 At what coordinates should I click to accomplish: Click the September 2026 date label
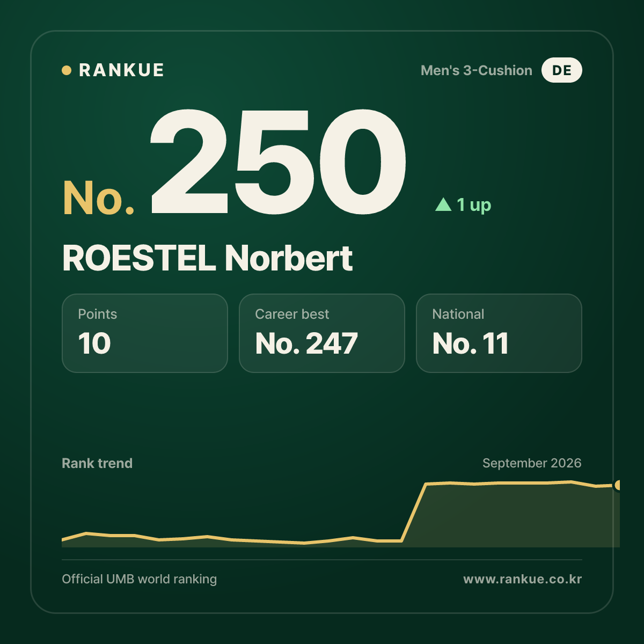[532, 463]
